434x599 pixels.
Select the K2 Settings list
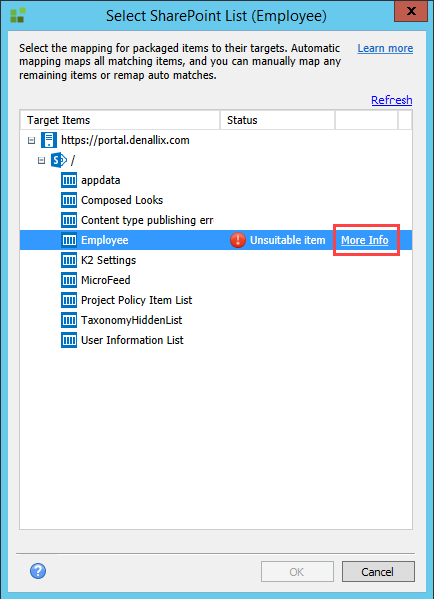pos(108,260)
